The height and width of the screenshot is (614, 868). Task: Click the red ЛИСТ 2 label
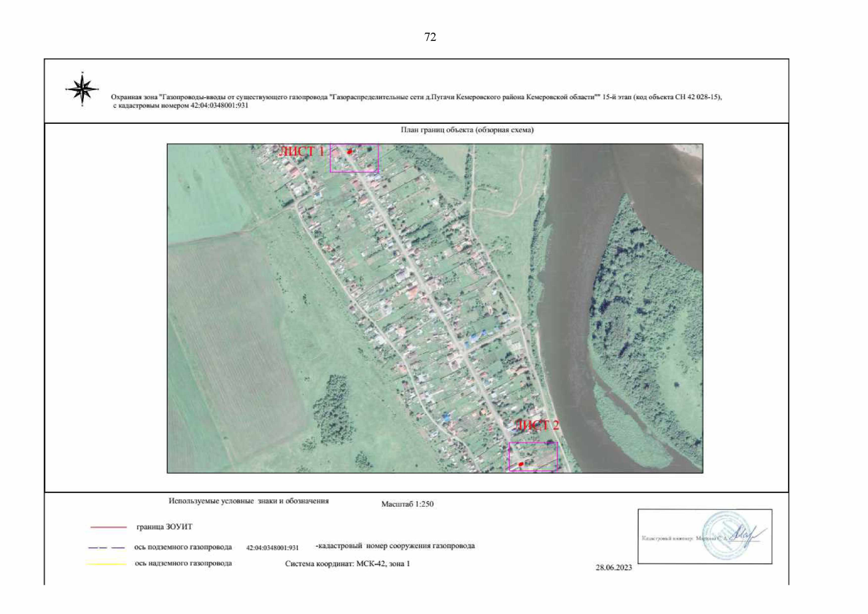click(x=537, y=425)
